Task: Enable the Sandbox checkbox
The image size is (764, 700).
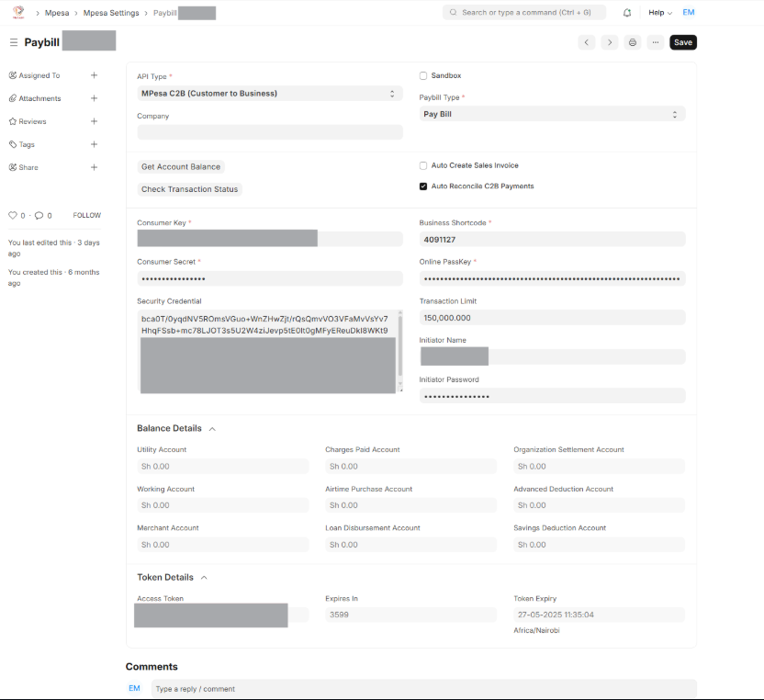Action: [423, 75]
